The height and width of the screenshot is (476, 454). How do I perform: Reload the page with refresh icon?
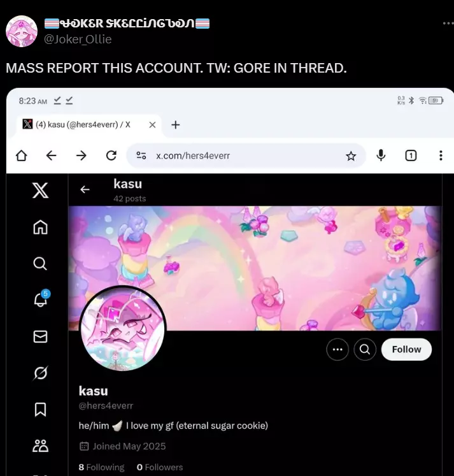(111, 155)
